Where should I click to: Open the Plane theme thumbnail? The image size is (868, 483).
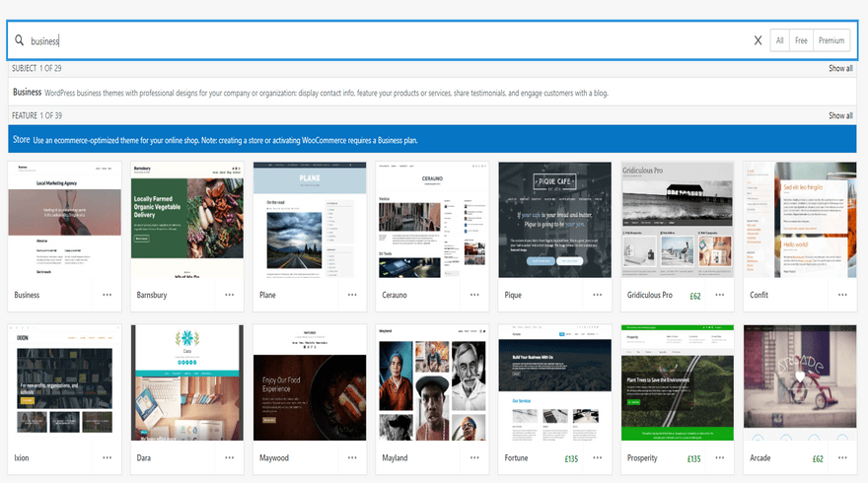(310, 220)
